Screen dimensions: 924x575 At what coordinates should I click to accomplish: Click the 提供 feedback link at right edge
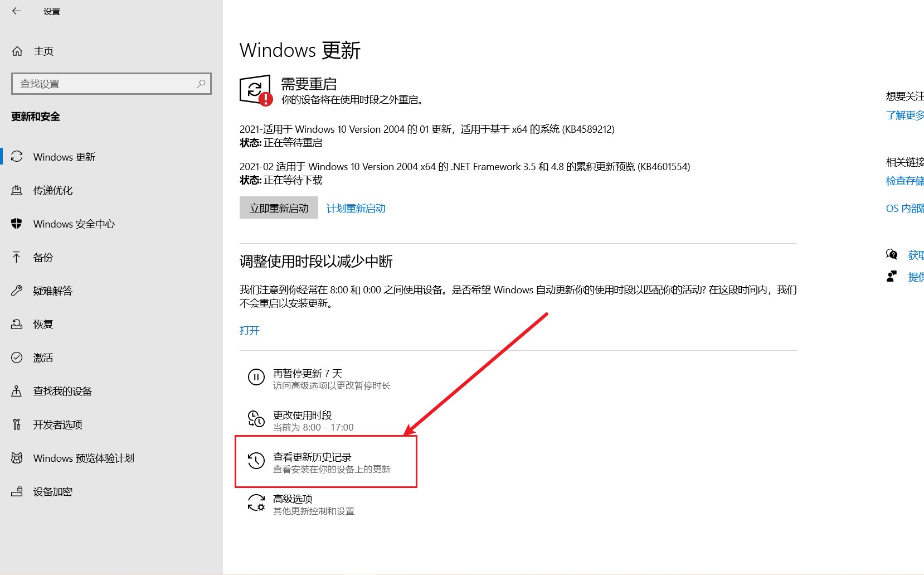(x=916, y=277)
